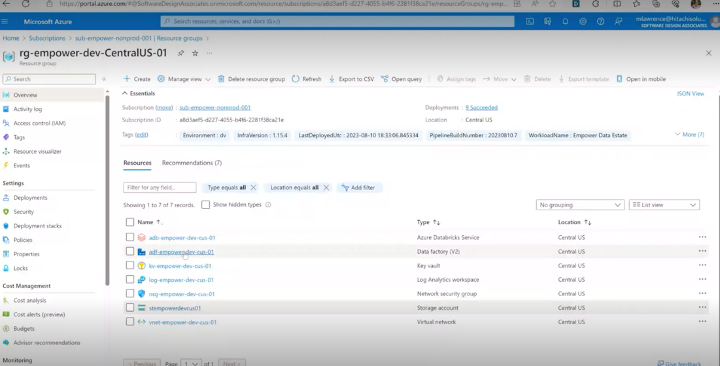Open the No grouping dropdown
This screenshot has height=366, width=720.
(580, 205)
